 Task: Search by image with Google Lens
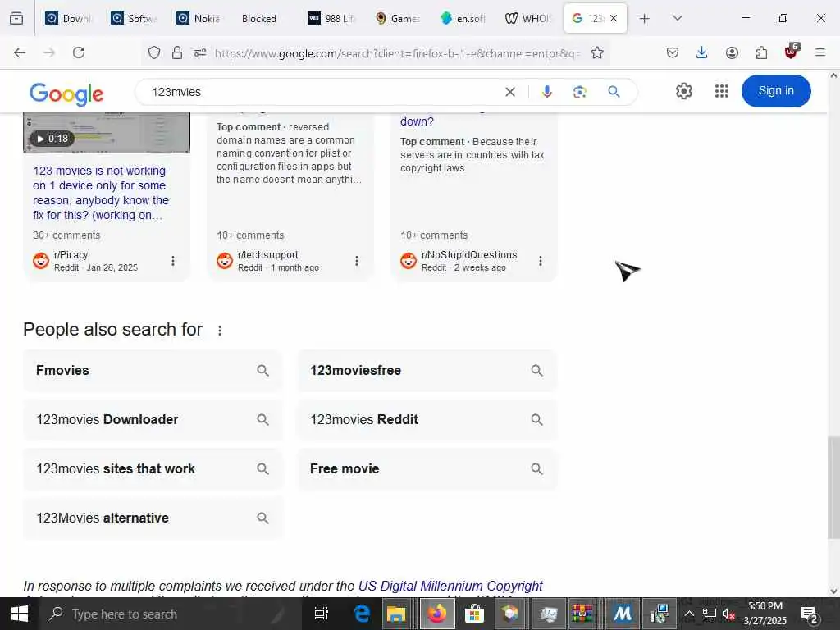point(580,92)
